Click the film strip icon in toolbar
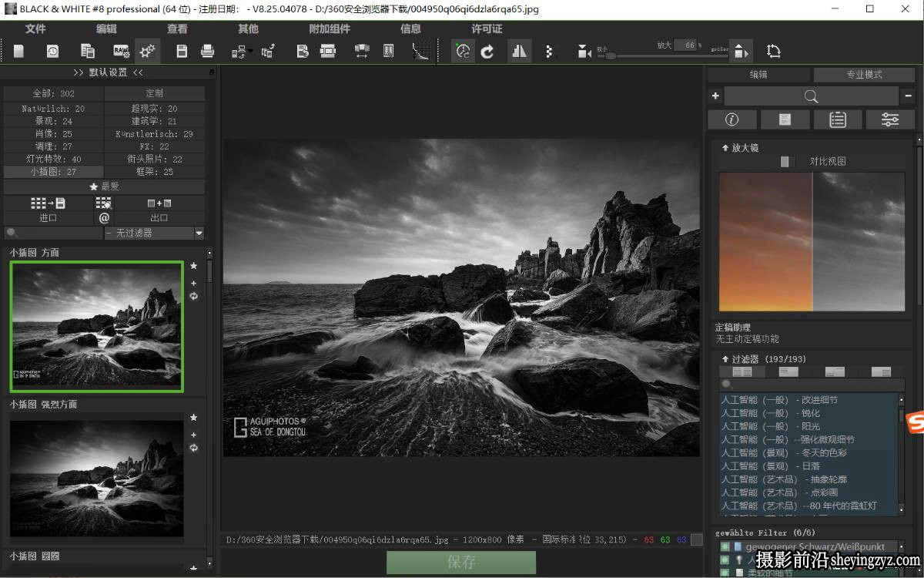The image size is (924, 578). coord(328,52)
